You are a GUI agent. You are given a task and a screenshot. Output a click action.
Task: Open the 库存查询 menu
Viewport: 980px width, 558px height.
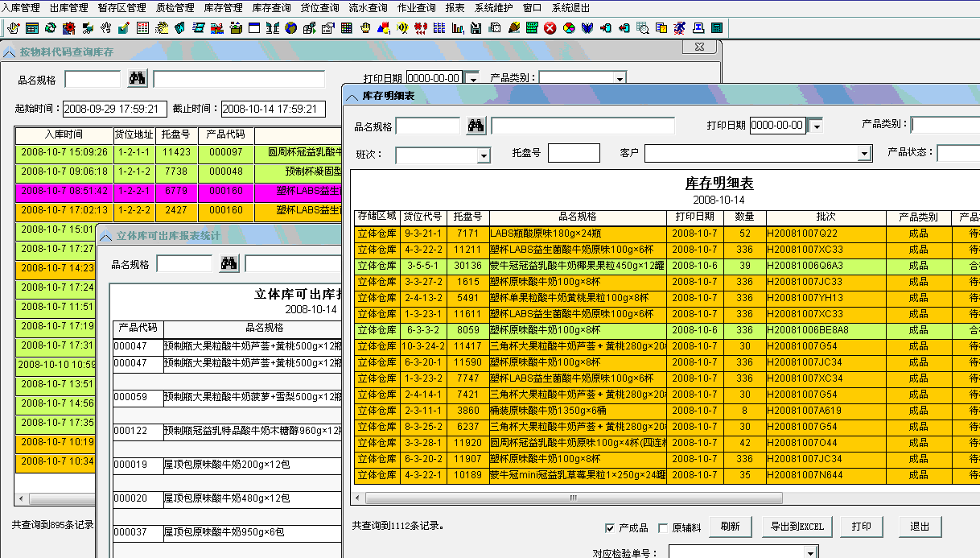271,8
